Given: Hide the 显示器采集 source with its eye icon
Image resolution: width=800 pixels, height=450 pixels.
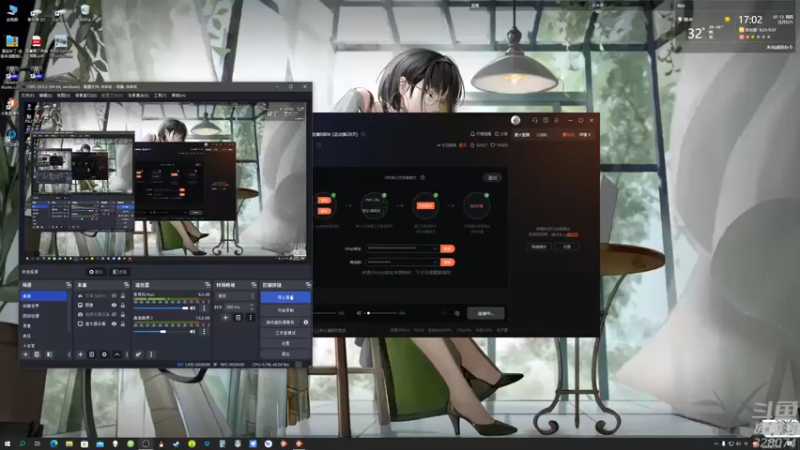Looking at the screenshot, I should click(x=114, y=323).
